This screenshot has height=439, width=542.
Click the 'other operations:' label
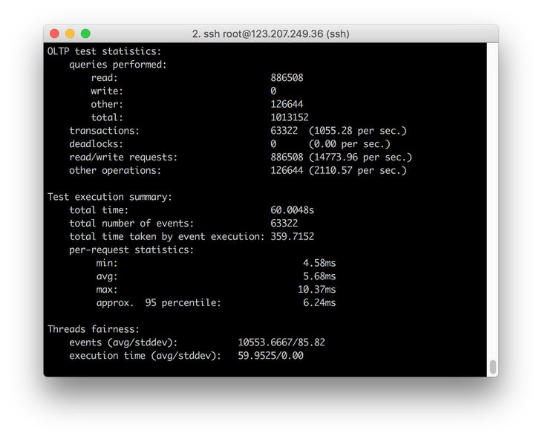point(115,170)
